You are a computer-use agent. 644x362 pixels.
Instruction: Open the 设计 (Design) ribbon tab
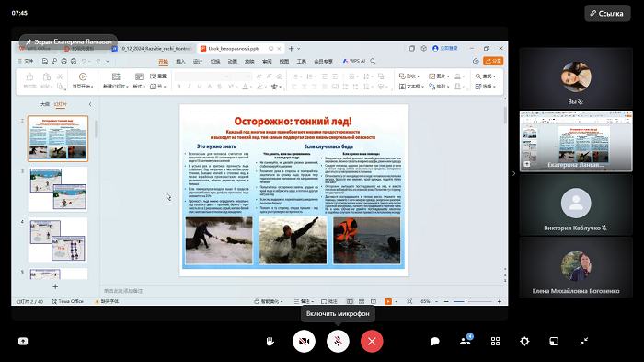(x=198, y=62)
